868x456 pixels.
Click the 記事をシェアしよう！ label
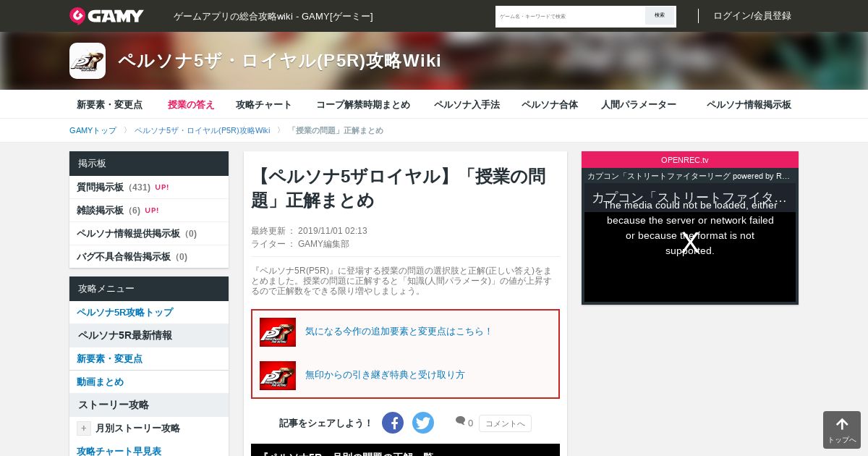[x=326, y=423]
